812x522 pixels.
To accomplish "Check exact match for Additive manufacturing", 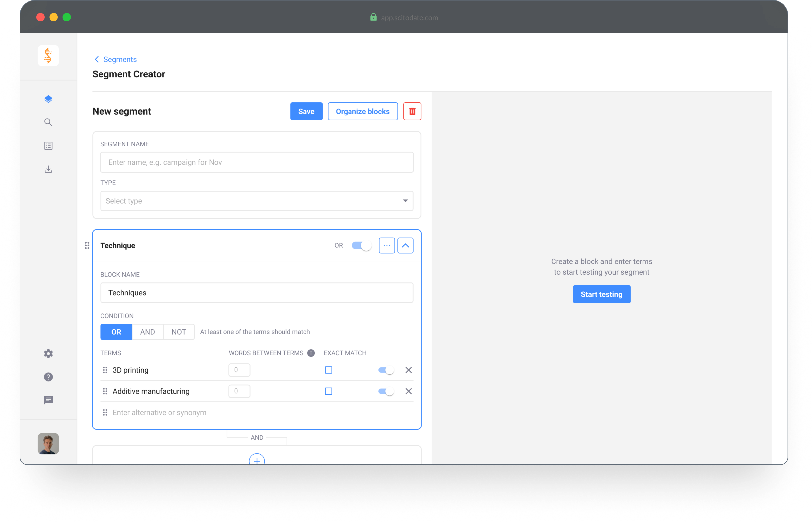I will tap(328, 391).
